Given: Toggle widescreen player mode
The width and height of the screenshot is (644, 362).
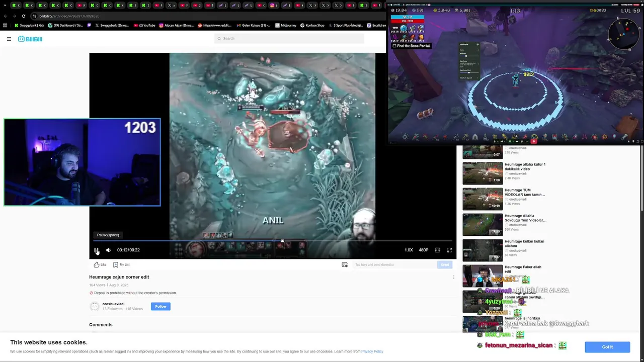Looking at the screenshot, I should pyautogui.click(x=437, y=250).
